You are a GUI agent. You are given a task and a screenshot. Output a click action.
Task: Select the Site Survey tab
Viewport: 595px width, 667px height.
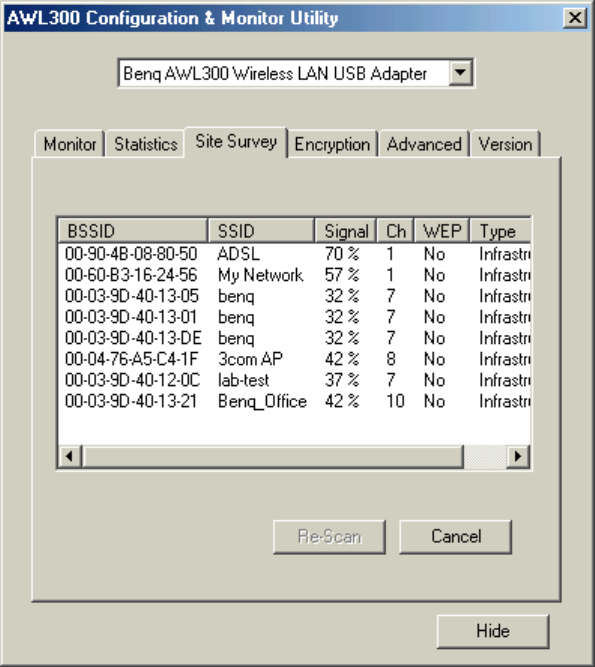click(x=236, y=142)
